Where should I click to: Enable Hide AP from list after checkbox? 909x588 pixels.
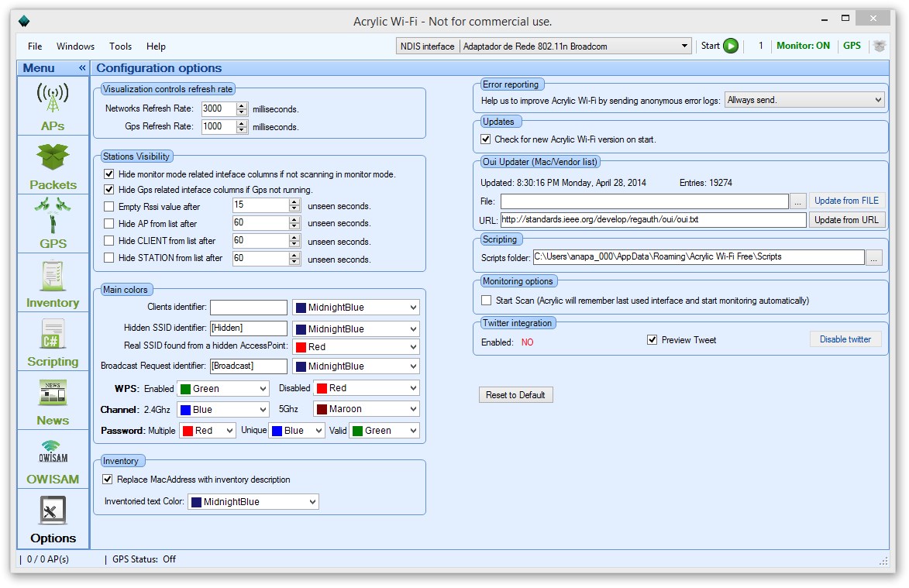pos(109,224)
